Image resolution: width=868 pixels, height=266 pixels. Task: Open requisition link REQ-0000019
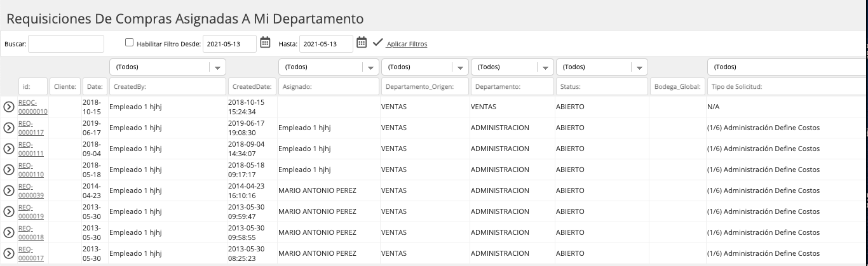(31, 211)
